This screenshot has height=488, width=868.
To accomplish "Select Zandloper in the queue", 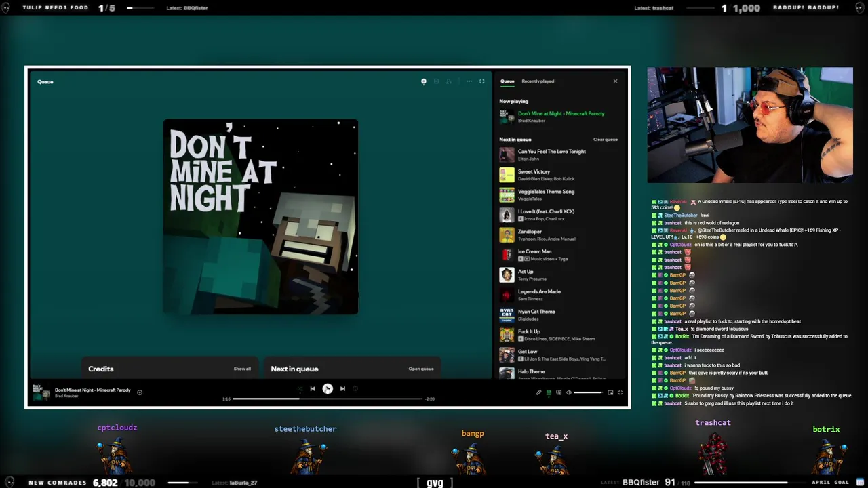I will 559,235.
